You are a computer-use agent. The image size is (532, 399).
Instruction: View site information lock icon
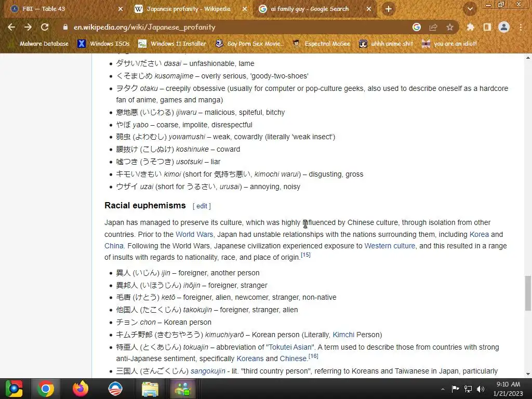[65, 27]
